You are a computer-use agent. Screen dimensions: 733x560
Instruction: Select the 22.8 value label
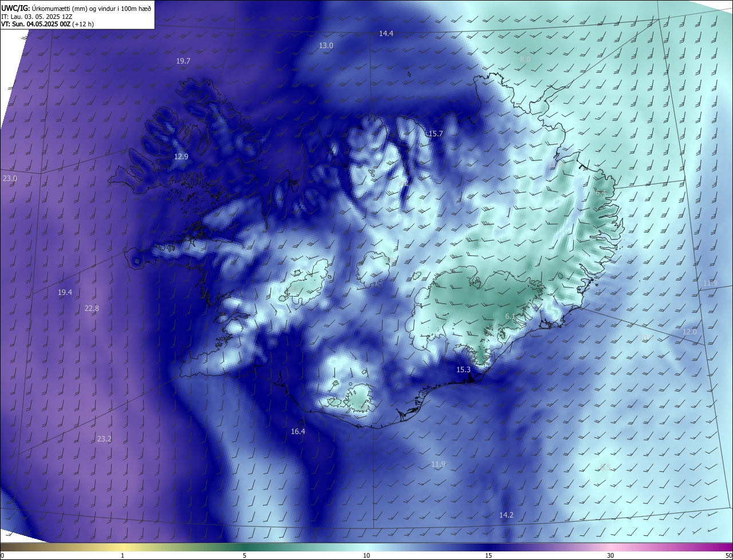point(92,308)
